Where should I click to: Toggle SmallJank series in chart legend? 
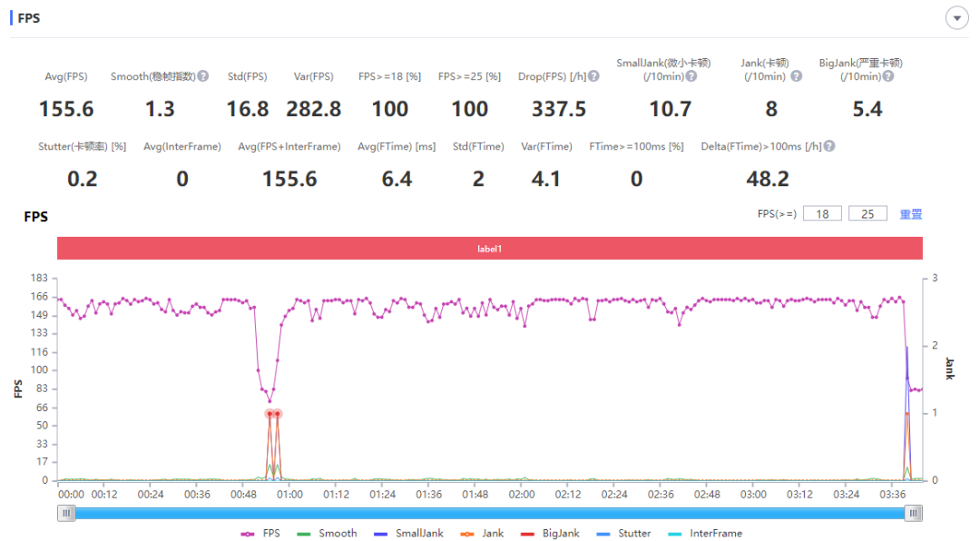point(408,534)
